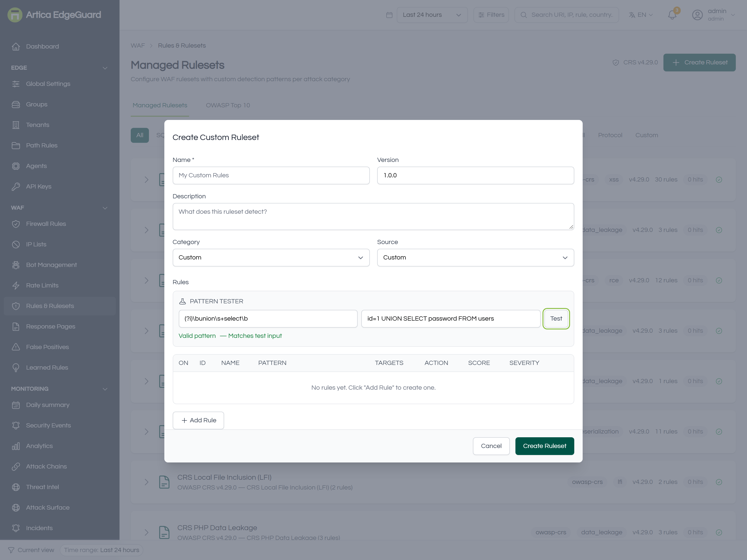Screen dimensions: 747x560
Task: Select the Managed Rulesets tab
Action: 160,105
